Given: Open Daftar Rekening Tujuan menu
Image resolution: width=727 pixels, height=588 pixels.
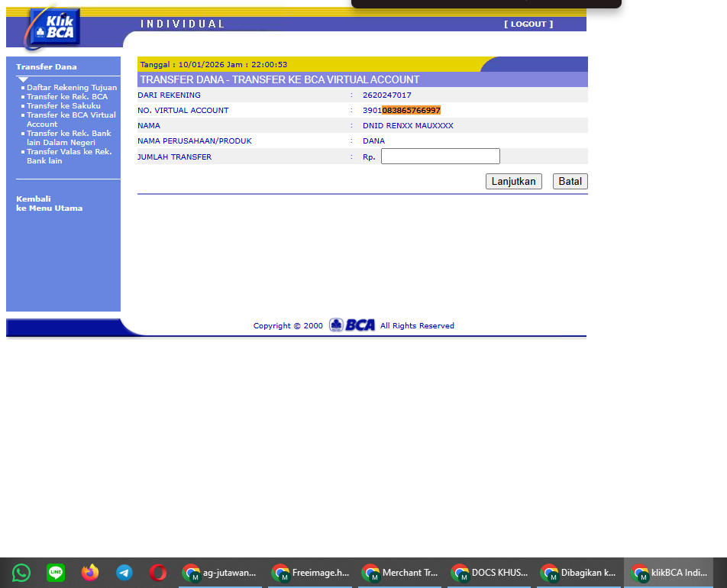Looking at the screenshot, I should point(72,87).
